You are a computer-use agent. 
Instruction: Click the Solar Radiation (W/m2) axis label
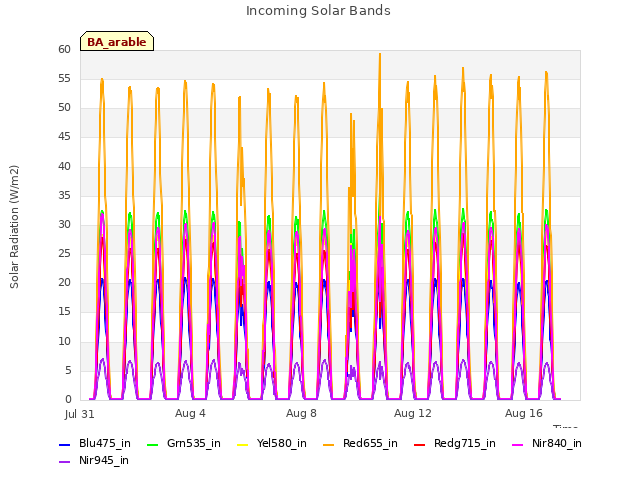[x=14, y=227]
